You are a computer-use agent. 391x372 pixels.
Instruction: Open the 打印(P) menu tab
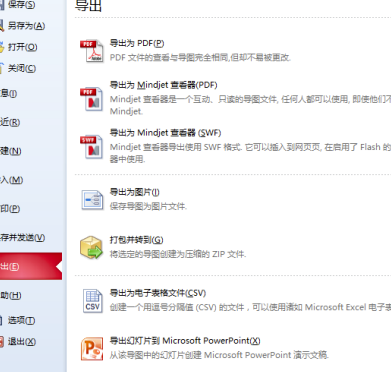(10, 209)
